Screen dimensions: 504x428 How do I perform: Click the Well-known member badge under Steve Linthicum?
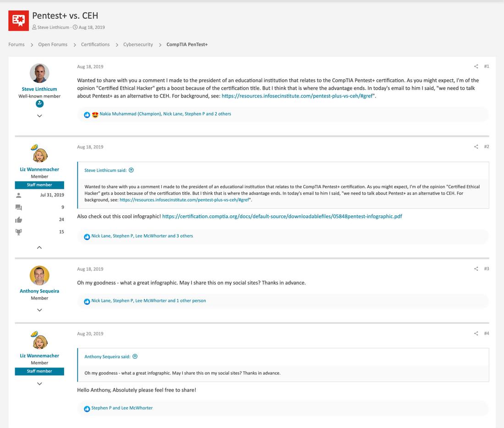(x=39, y=95)
